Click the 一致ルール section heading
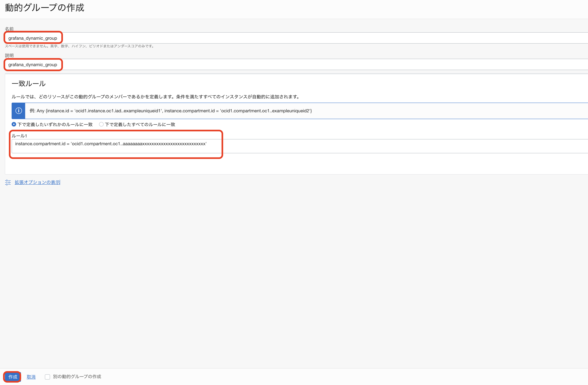588x385 pixels. (29, 84)
